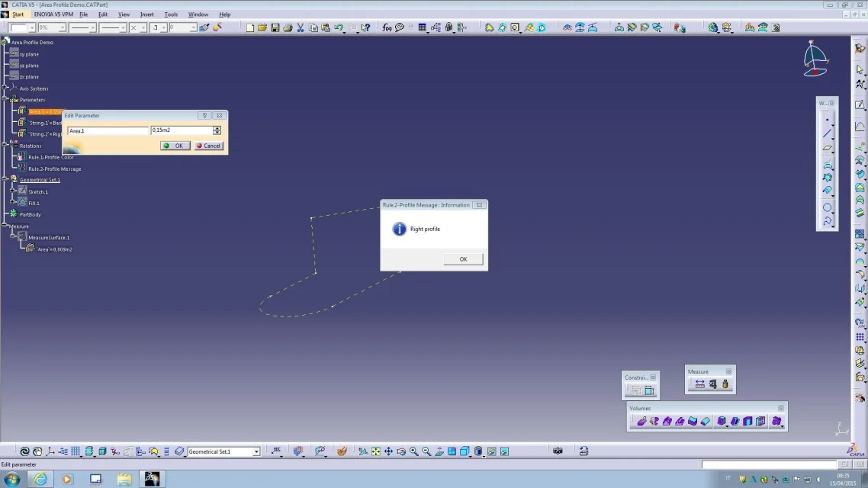
Task: Select the Point tool in wireframe toolbar
Action: point(828,120)
